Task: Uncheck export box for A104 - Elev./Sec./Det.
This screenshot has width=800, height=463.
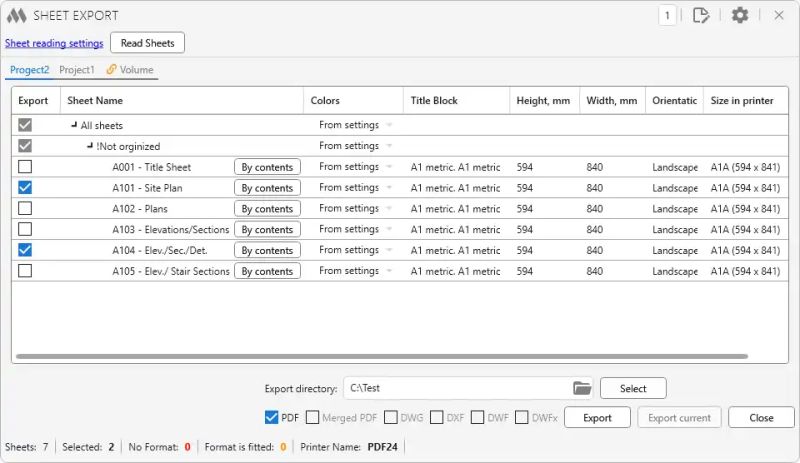Action: pos(24,250)
